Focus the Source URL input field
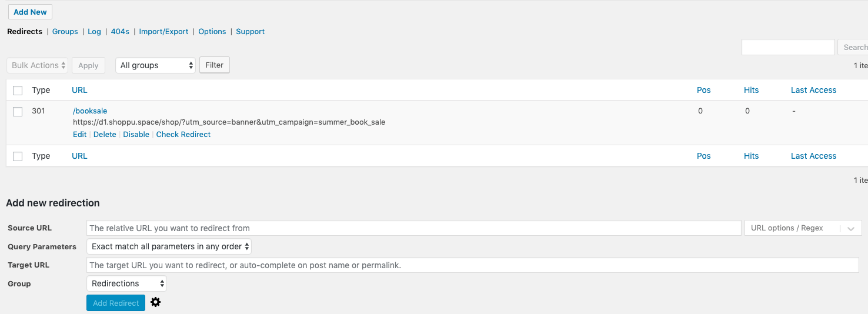Image resolution: width=868 pixels, height=314 pixels. coord(413,228)
